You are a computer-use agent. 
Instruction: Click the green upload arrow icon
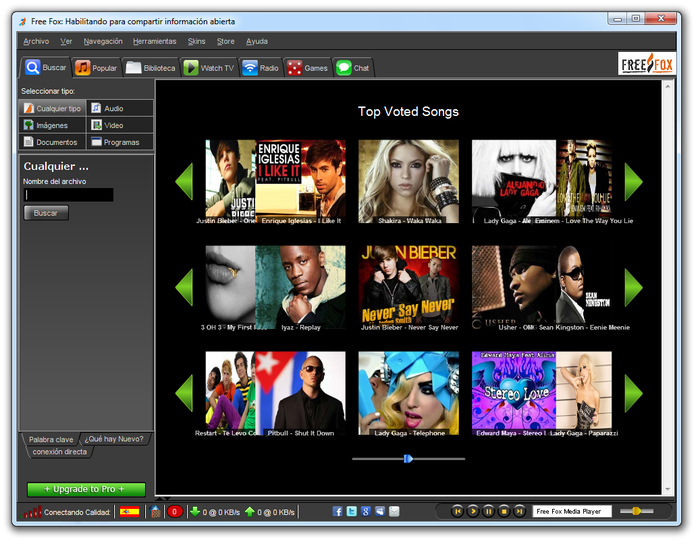coord(250,511)
